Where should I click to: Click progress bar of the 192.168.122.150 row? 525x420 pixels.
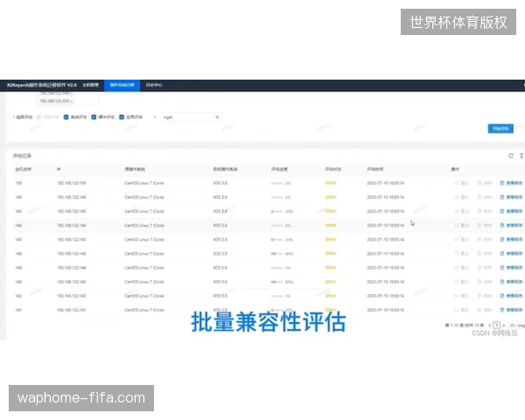(x=277, y=183)
